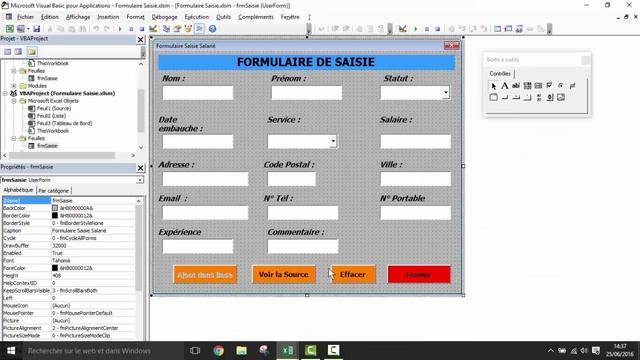Open Chrome from the Windows taskbar
This screenshot has width=640, height=360.
(x=218, y=350)
